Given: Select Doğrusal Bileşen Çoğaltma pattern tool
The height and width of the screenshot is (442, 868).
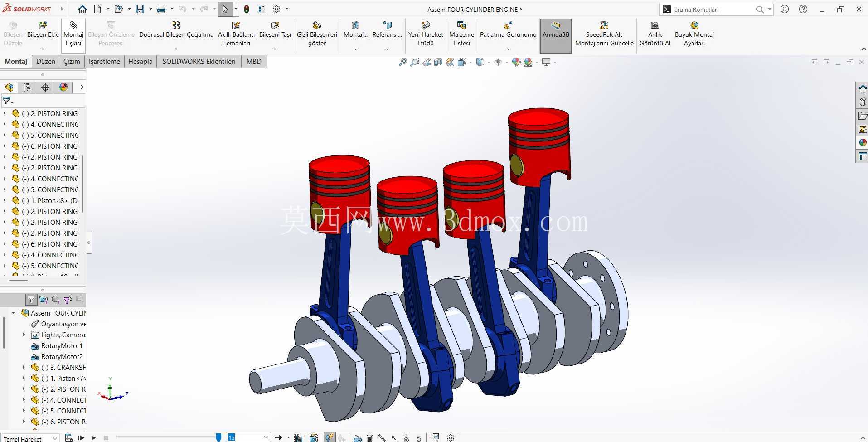Looking at the screenshot, I should coord(176,34).
